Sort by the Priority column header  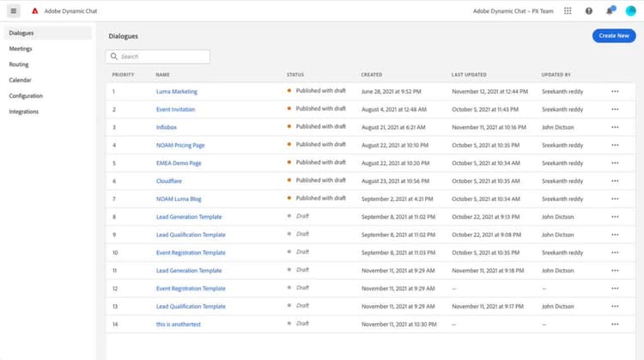[x=123, y=75]
